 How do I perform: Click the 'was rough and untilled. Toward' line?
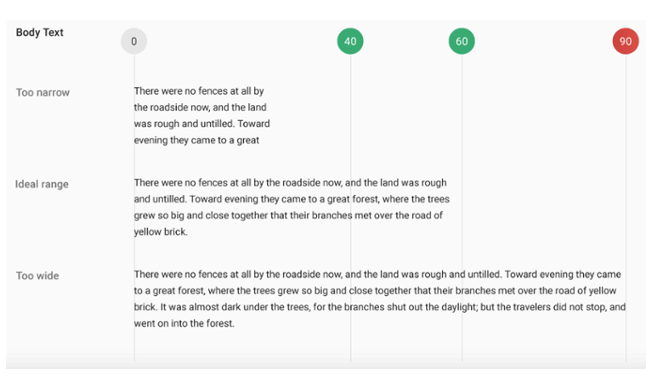[202, 124]
